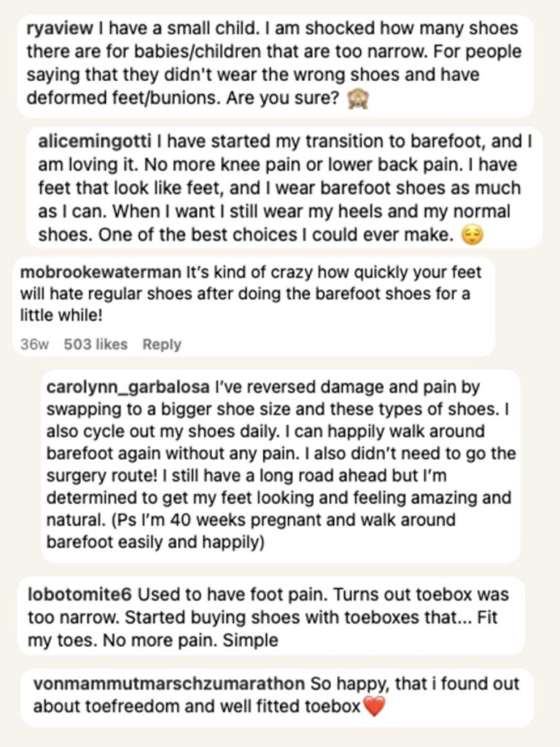Click the monkey emoji in ryaview's comment
This screenshot has height=747, width=560.
358,98
